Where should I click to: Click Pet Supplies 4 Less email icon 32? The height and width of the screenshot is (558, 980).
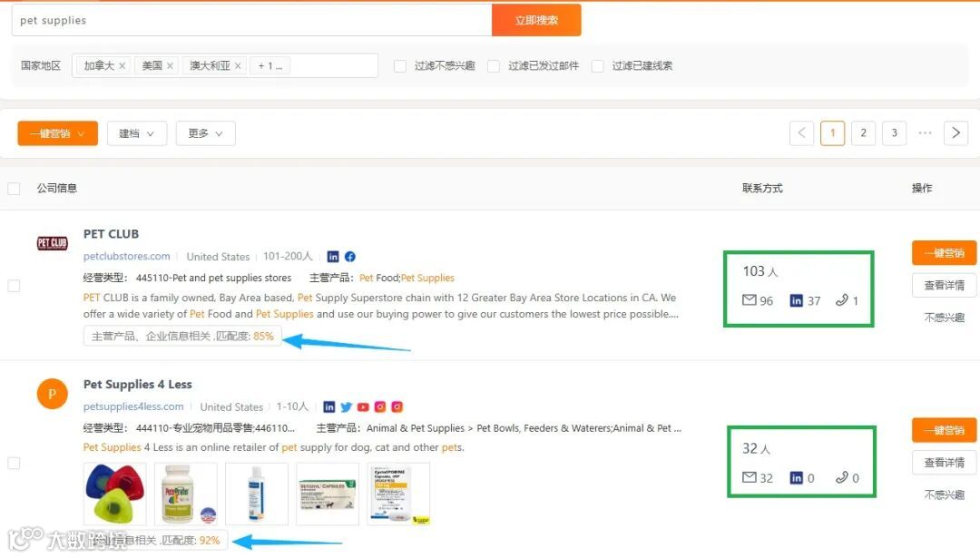[749, 478]
